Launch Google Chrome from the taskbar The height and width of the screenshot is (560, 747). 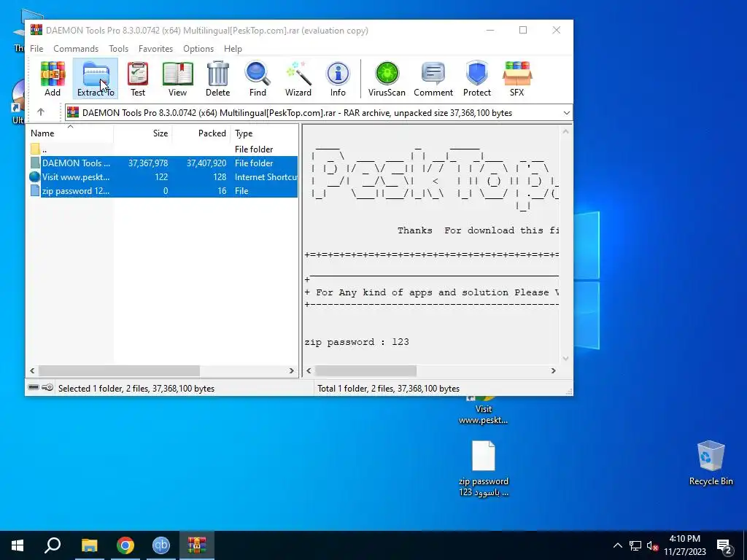coord(125,545)
